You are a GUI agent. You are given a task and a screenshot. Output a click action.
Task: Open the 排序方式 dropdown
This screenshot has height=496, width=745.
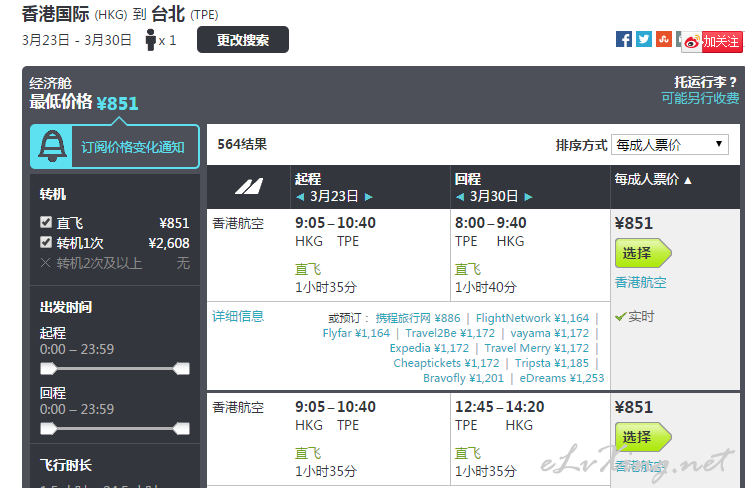click(669, 145)
